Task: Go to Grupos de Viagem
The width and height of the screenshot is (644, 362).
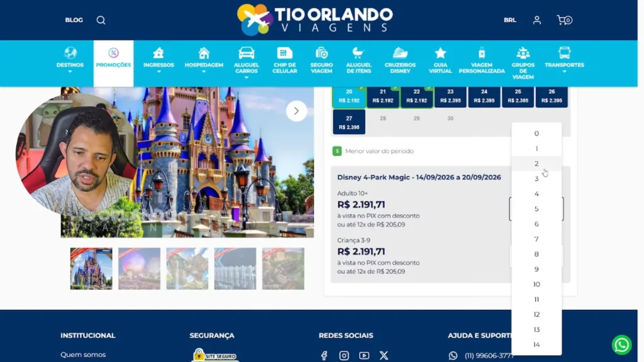Action: pos(523,63)
